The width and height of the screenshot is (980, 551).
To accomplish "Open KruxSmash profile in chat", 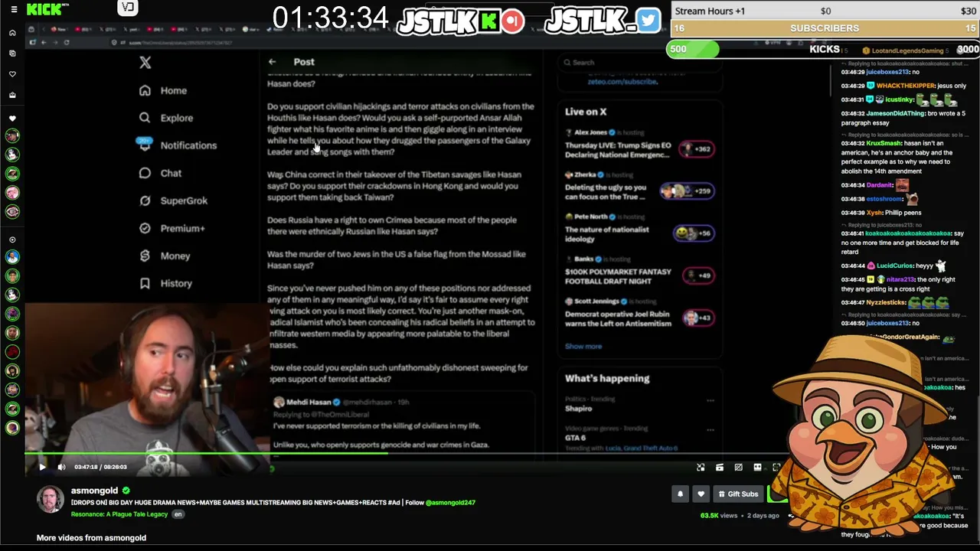I will (x=884, y=143).
